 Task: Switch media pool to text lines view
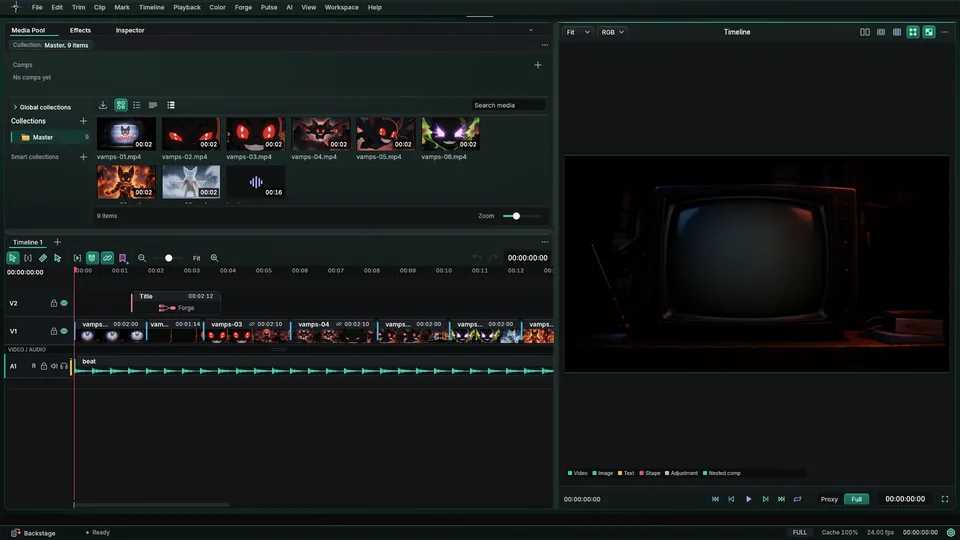(x=153, y=105)
